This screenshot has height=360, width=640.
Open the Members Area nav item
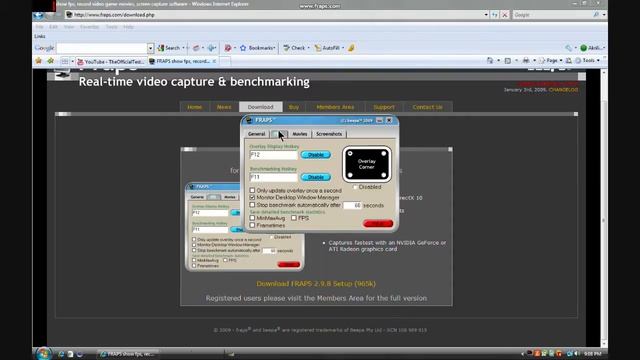335,107
